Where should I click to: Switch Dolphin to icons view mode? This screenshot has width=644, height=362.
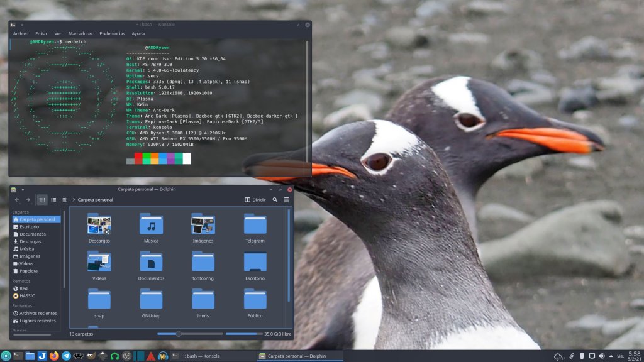click(x=42, y=200)
